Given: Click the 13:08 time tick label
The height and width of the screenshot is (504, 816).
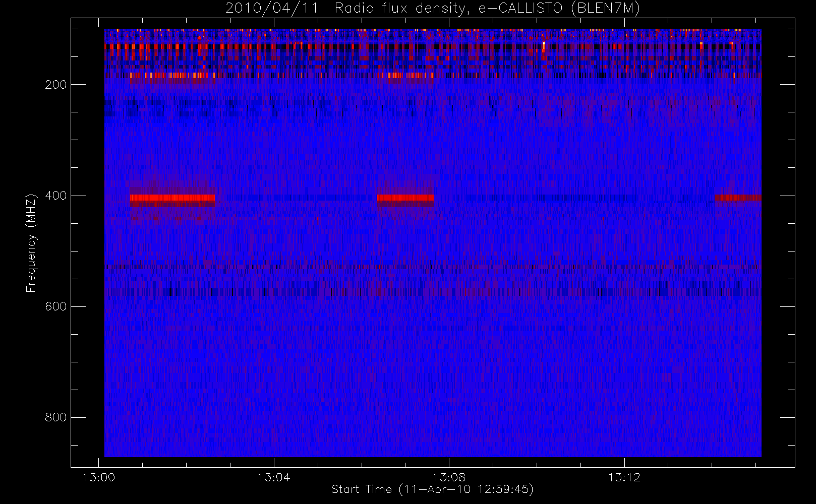Looking at the screenshot, I should click(449, 477).
